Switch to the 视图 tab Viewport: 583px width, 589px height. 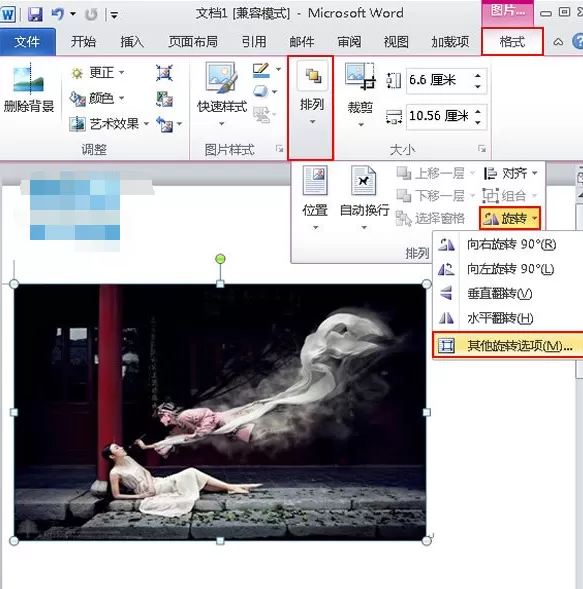point(396,42)
